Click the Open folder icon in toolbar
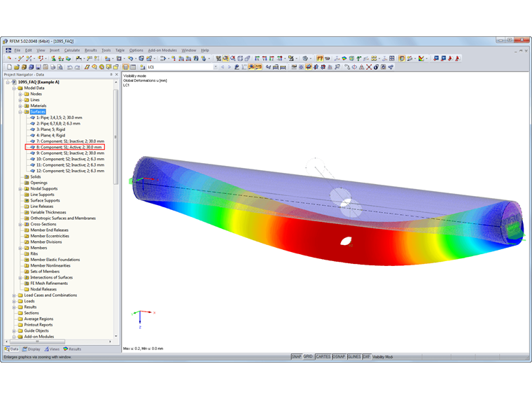This screenshot has width=532, height=399. (17, 67)
